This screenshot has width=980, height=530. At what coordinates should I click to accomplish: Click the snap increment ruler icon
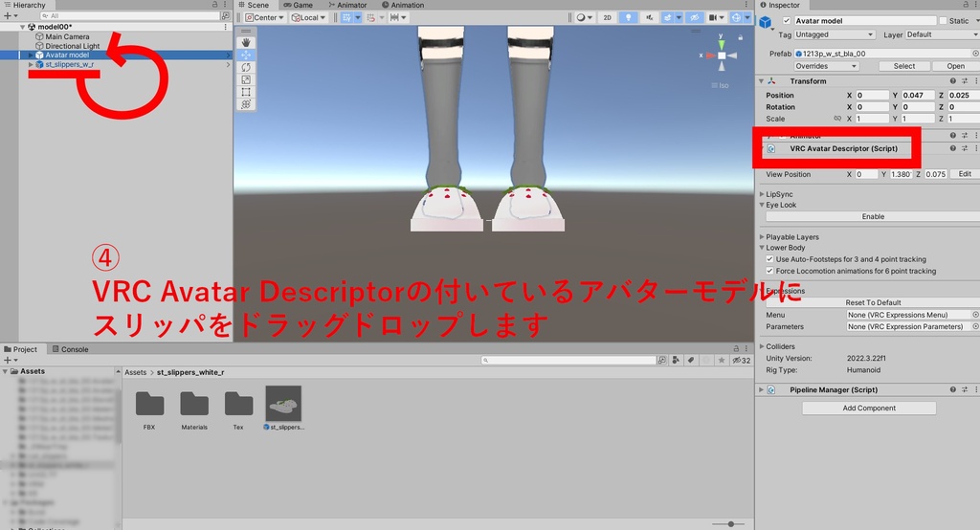(x=394, y=17)
